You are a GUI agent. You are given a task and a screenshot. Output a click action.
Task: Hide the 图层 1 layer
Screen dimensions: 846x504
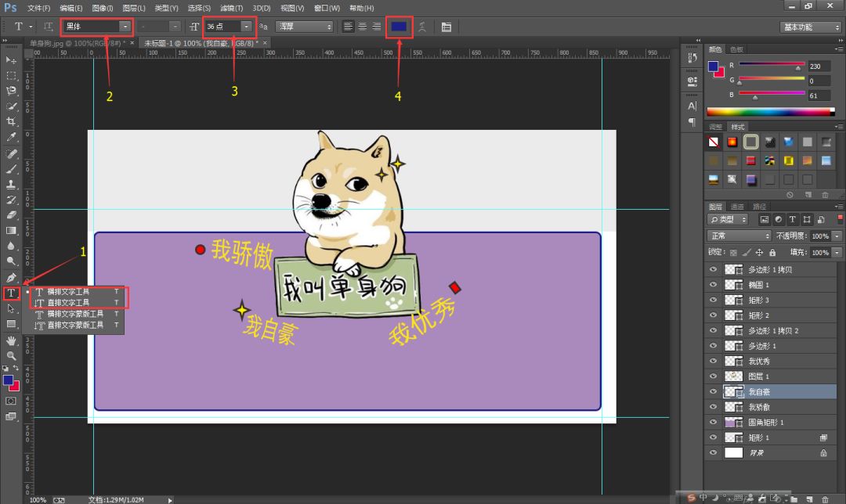click(x=714, y=376)
